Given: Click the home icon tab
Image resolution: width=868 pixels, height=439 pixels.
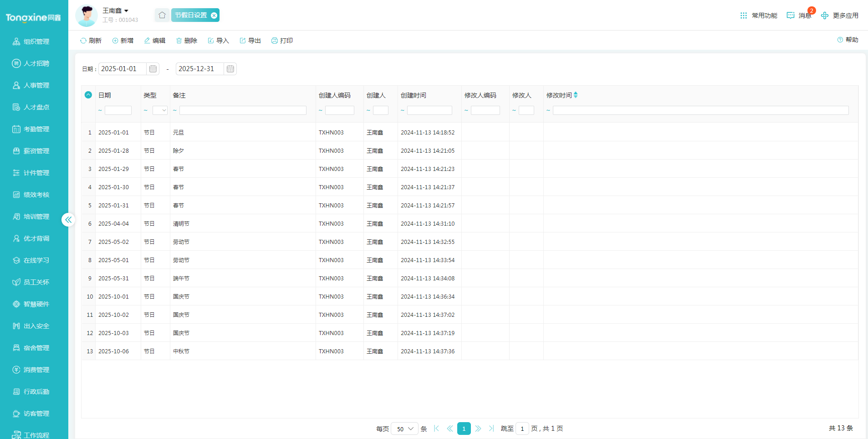Looking at the screenshot, I should (x=162, y=15).
